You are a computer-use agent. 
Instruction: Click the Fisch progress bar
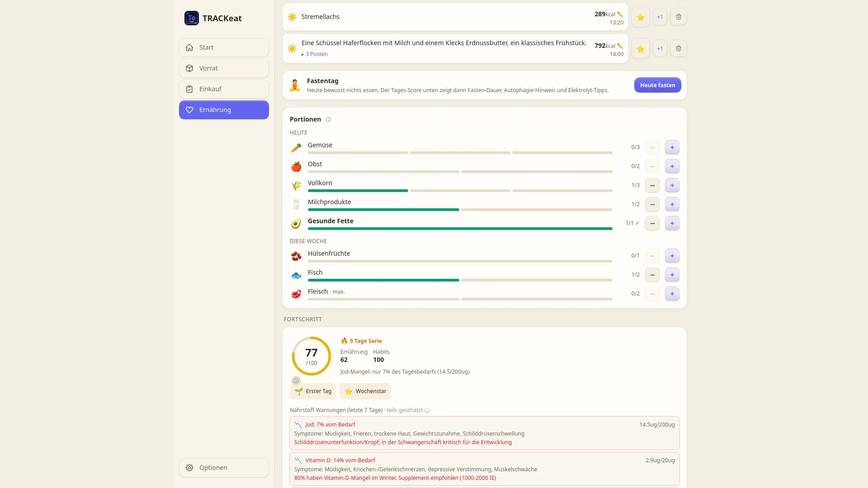click(460, 280)
